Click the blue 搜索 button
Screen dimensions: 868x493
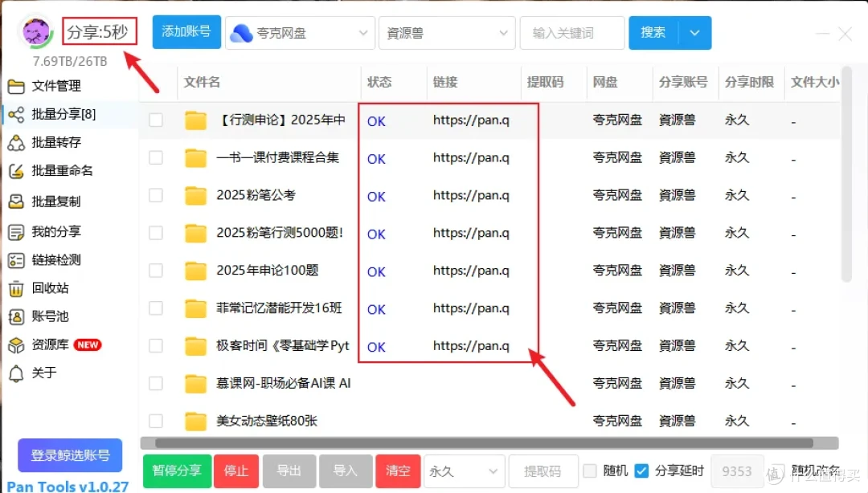(x=653, y=33)
